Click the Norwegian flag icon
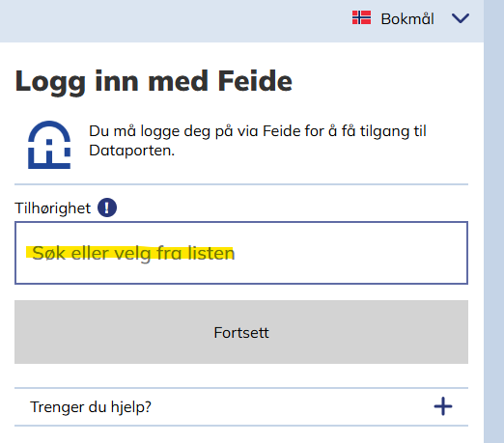Viewport: 504px width, 443px height. (x=361, y=17)
